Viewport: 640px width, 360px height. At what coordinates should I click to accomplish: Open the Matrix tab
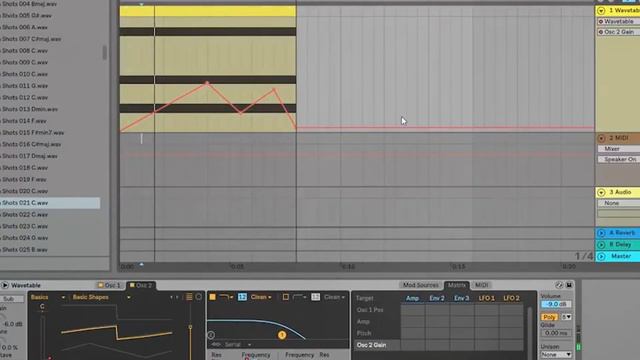456,285
